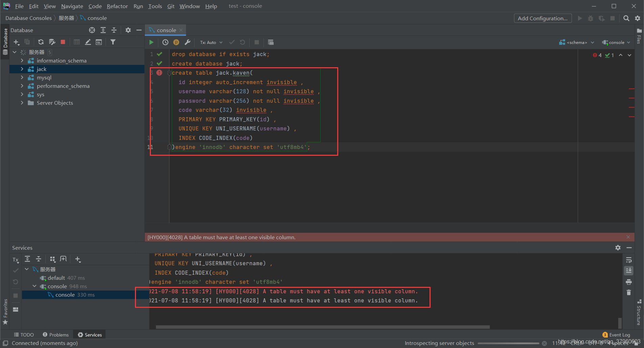Open the Favorites side tool window
Viewport: 644px width, 348px height.
[x=5, y=312]
